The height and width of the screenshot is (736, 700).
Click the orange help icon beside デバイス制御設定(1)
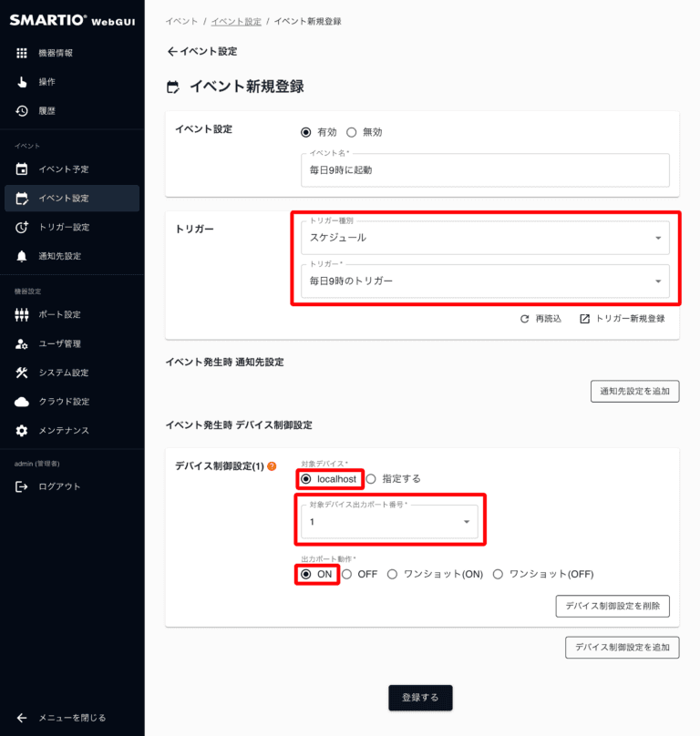(x=272, y=466)
